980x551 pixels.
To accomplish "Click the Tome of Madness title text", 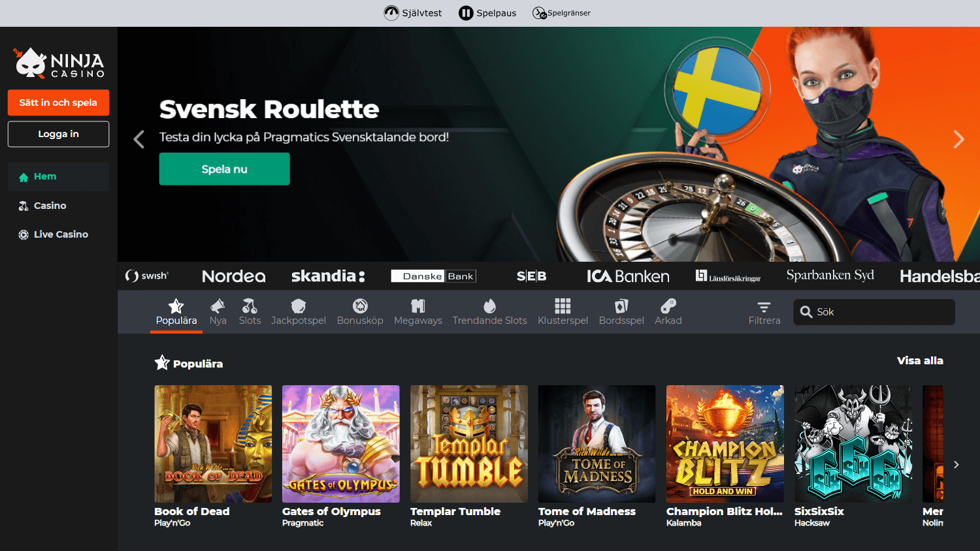I will (x=587, y=511).
